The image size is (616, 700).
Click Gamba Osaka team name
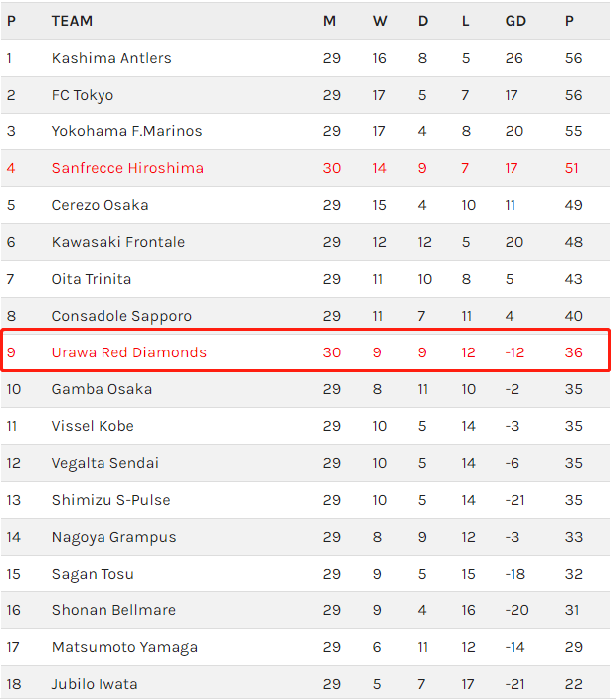102,389
